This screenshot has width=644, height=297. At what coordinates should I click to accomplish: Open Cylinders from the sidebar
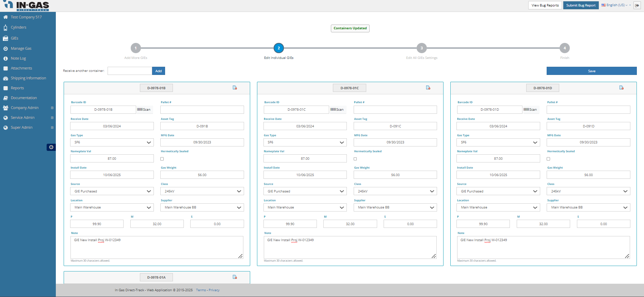18,27
